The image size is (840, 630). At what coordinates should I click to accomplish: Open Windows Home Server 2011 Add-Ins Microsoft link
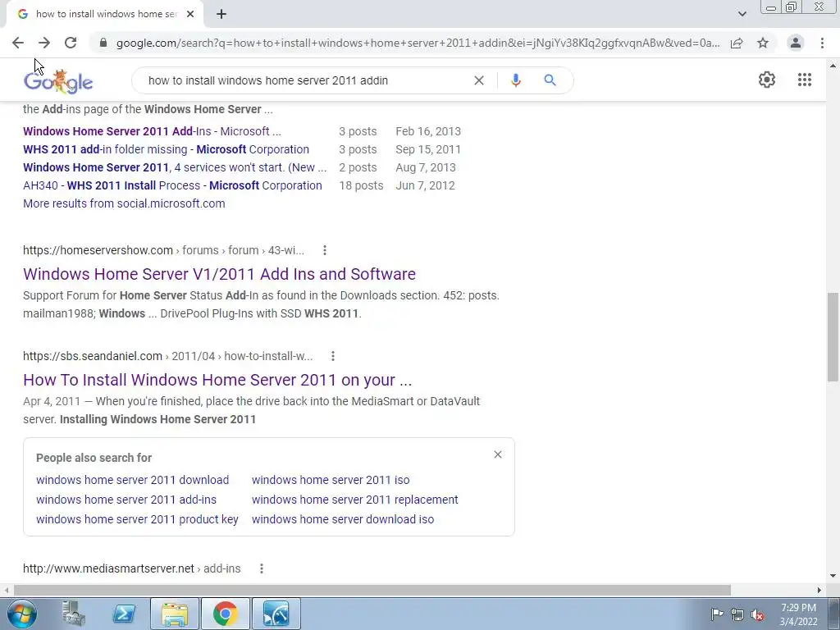(152, 131)
